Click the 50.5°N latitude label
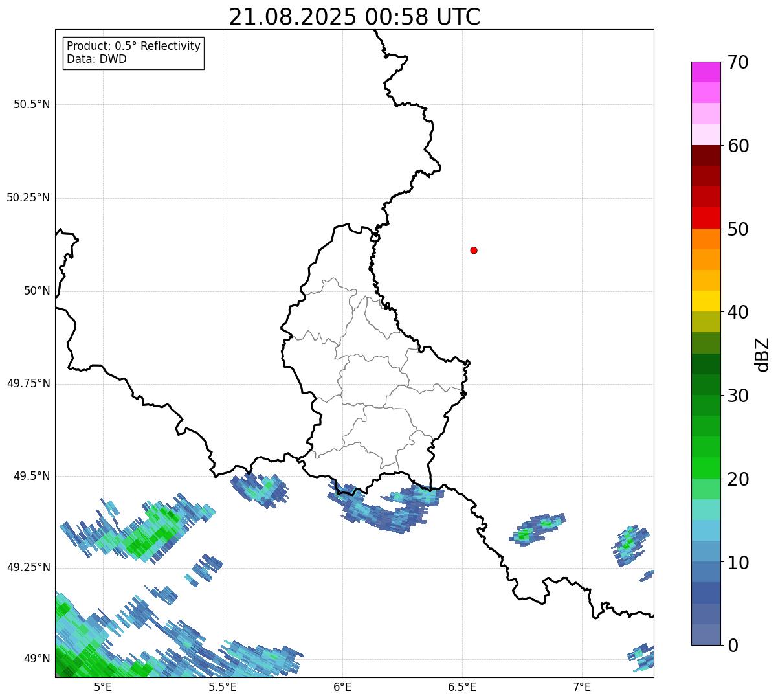Viewport: 778px width, 700px height. pos(31,104)
